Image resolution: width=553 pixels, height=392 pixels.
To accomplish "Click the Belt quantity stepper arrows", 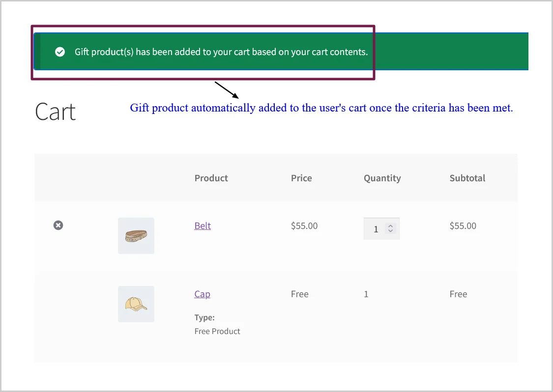I will click(390, 228).
